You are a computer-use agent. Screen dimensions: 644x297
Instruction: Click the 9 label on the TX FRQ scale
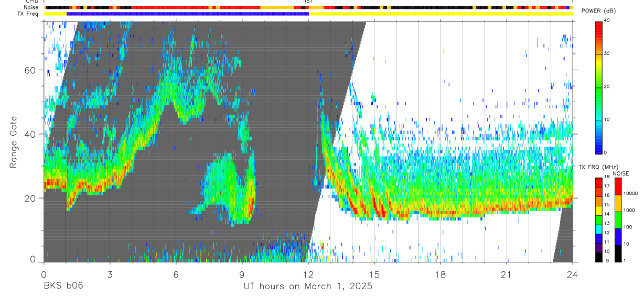pos(607,261)
